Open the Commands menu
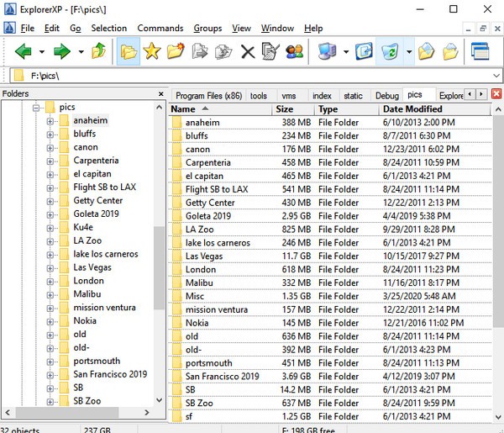The image size is (504, 433). [160, 28]
